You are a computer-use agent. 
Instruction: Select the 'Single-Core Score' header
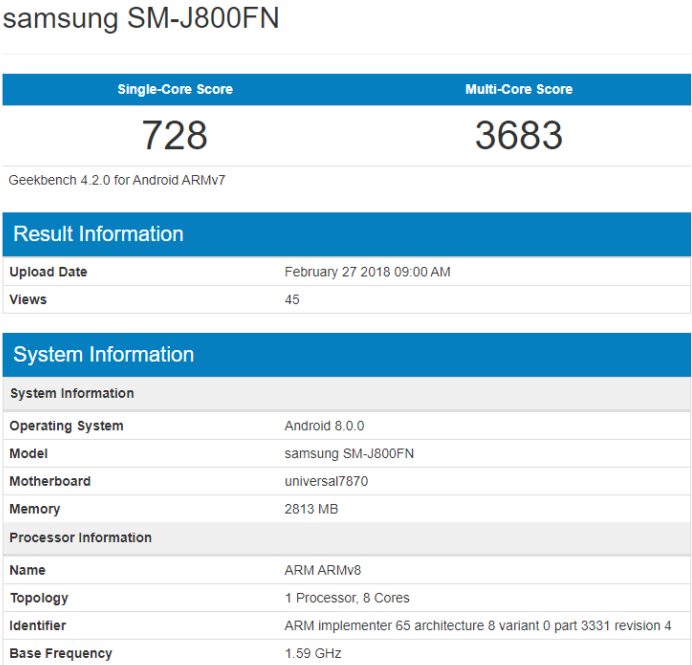click(x=175, y=89)
